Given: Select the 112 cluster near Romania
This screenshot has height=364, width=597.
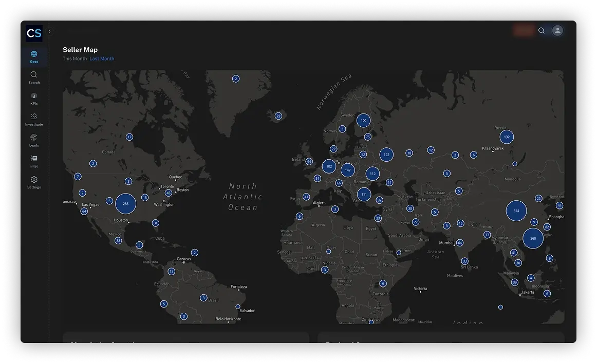Looking at the screenshot, I should [x=373, y=174].
